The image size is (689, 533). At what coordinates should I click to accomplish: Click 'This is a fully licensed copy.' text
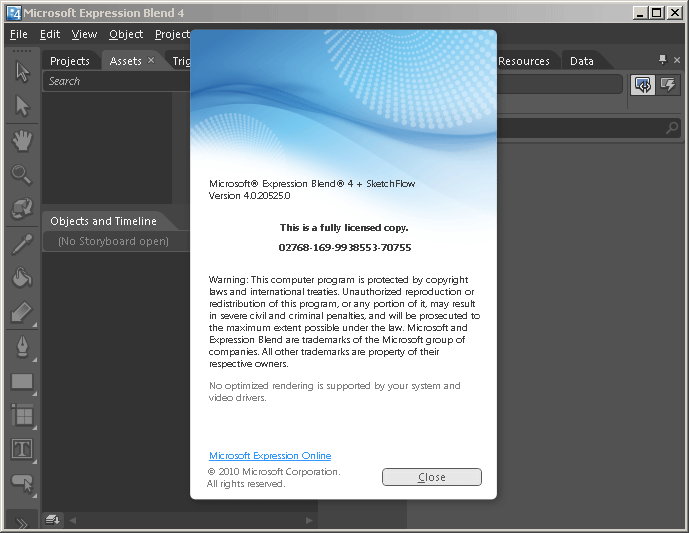344,228
